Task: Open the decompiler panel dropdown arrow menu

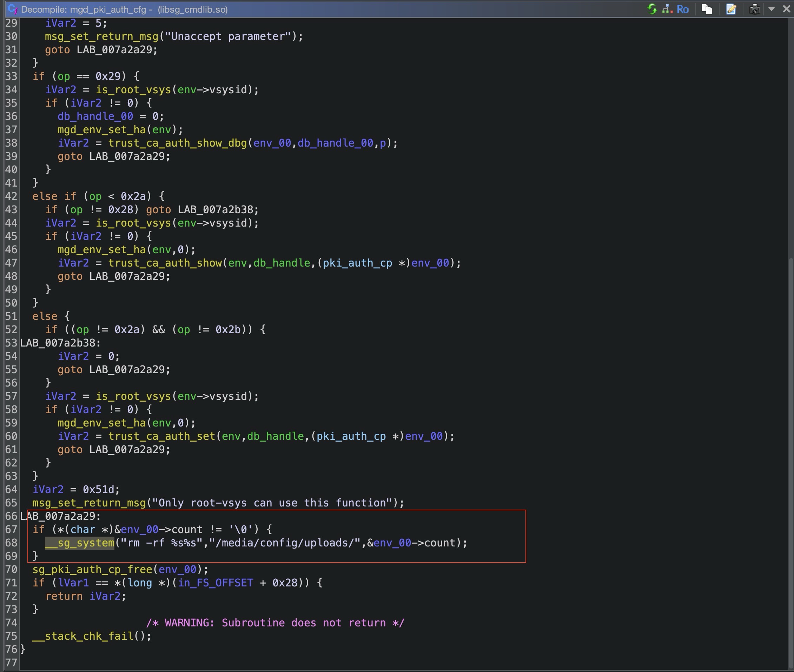Action: click(x=772, y=9)
